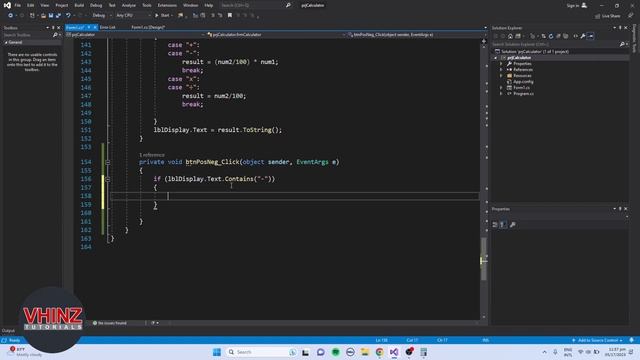Open the Debug menu
Image resolution: width=640 pixels, height=360 pixels.
point(96,5)
